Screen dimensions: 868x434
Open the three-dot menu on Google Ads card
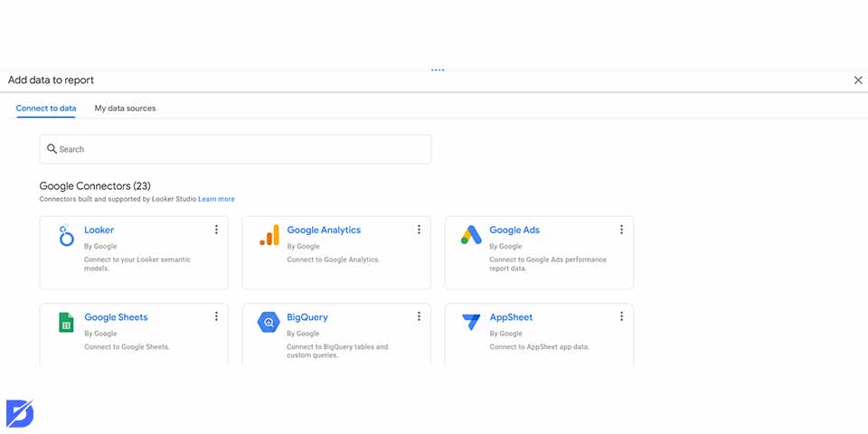(x=622, y=229)
